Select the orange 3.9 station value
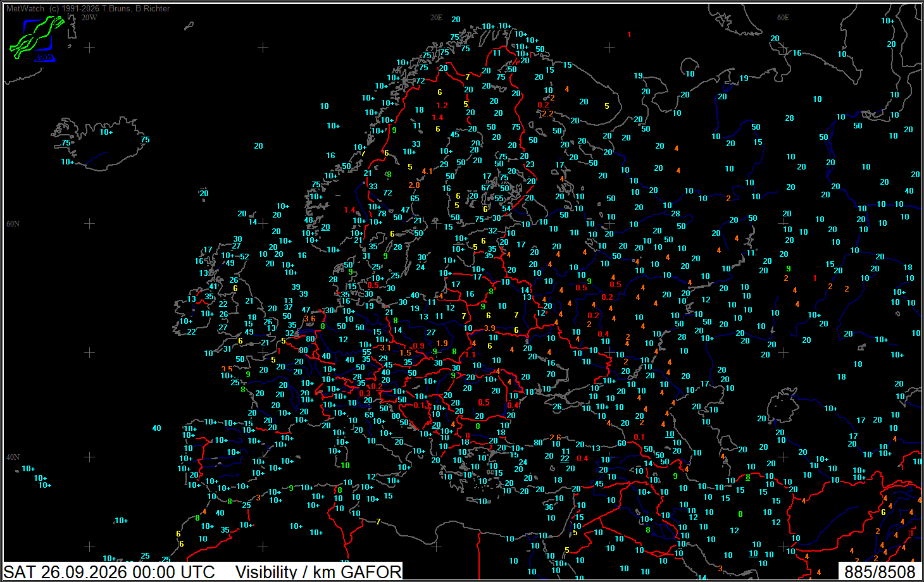Image resolution: width=924 pixels, height=582 pixels. coord(489,328)
